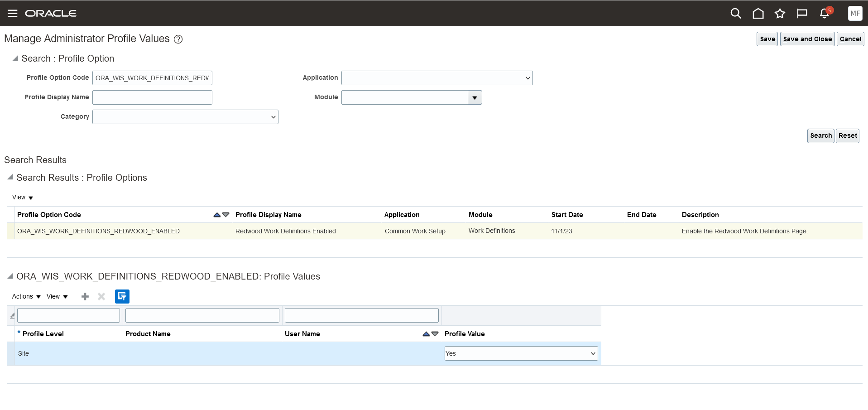Collapse the Search : Profile Option section
The height and width of the screenshot is (410, 868).
(15, 58)
